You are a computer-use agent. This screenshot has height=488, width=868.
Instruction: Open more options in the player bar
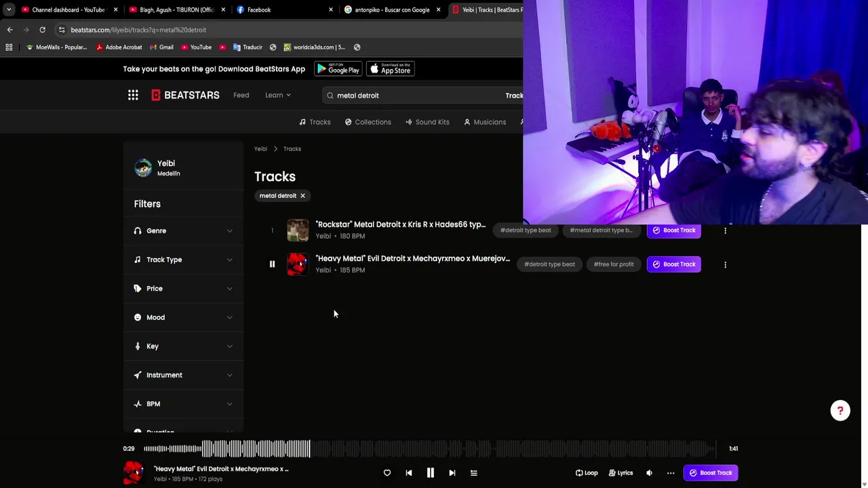[x=671, y=473]
